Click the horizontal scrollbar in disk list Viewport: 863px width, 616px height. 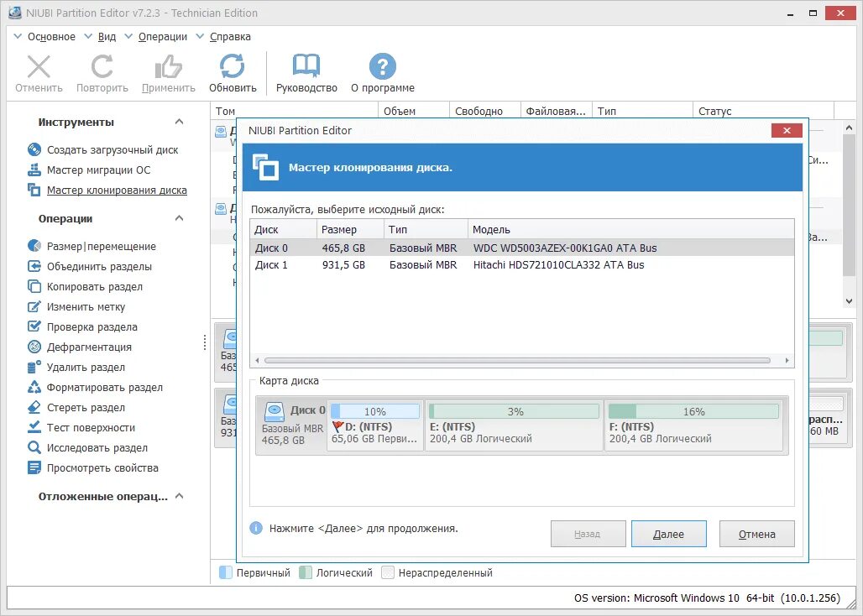tap(517, 360)
